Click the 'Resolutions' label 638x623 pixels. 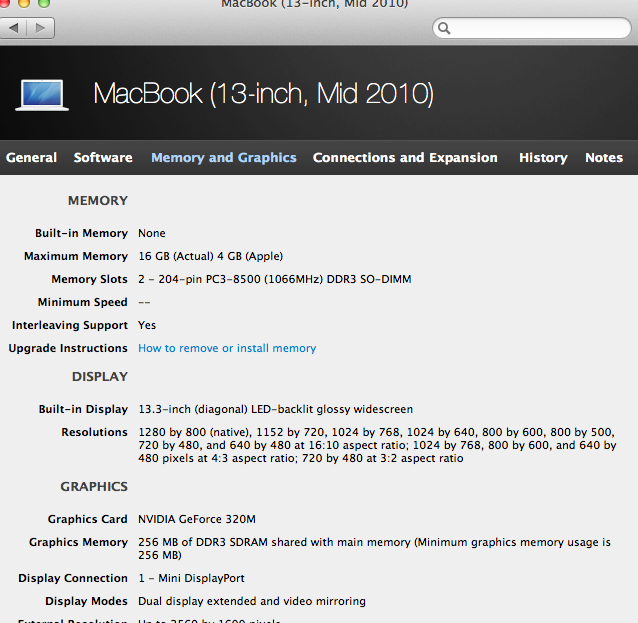pyautogui.click(x=94, y=432)
